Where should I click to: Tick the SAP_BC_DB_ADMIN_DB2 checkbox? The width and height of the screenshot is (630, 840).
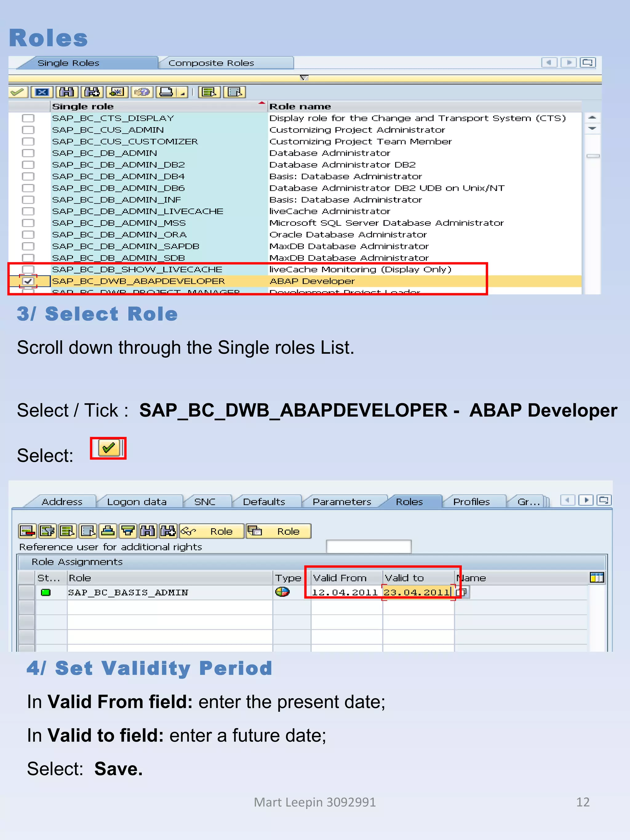(28, 165)
